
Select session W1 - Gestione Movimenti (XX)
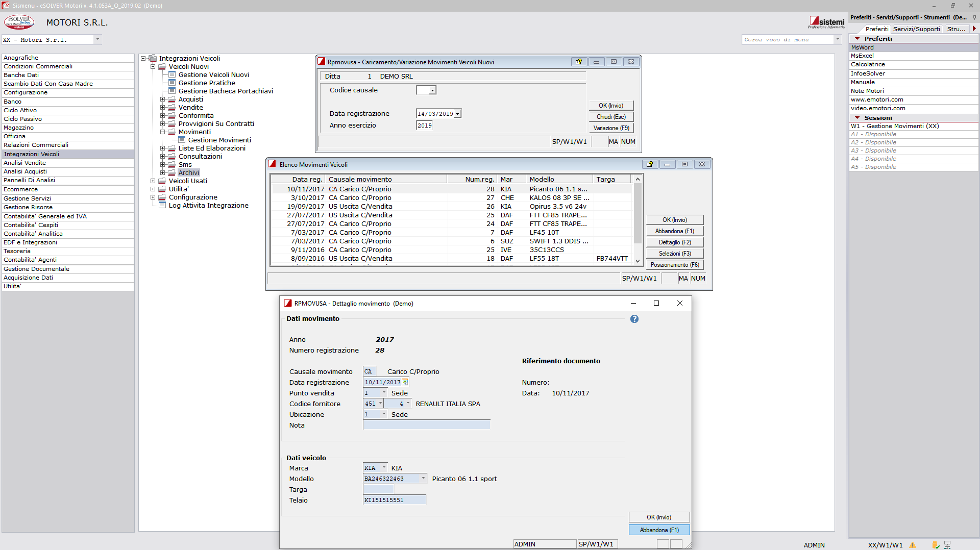click(914, 126)
